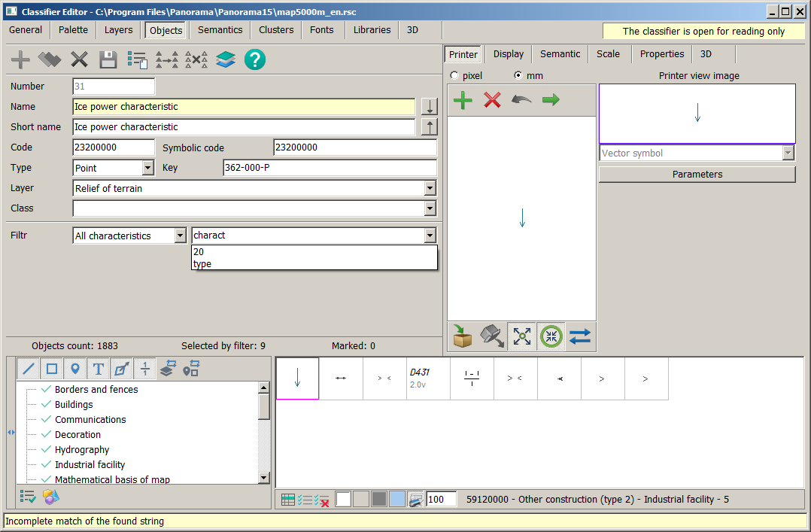Click the Parameters button
The width and height of the screenshot is (811, 532).
(x=697, y=175)
